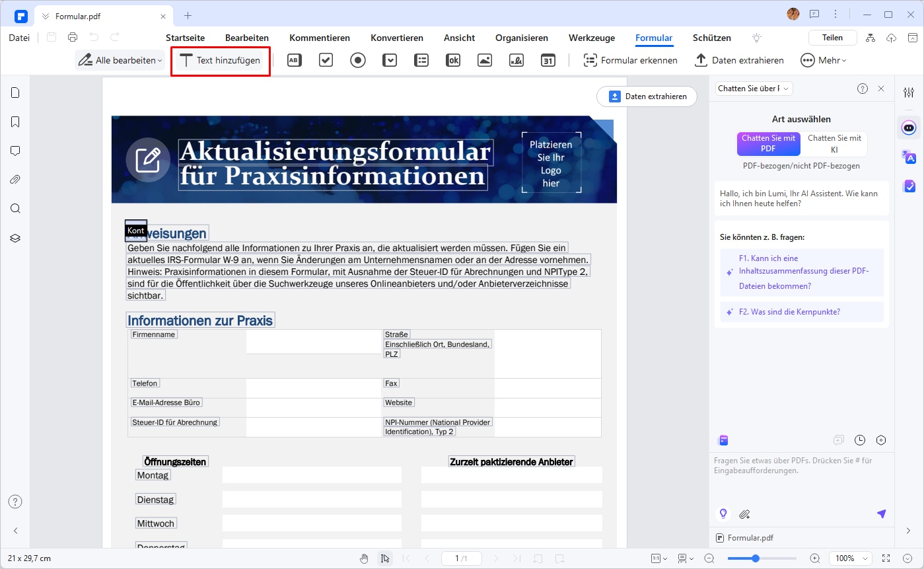Expand the Formular.pdf tab dropdown arrow
Image resolution: width=924 pixels, height=569 pixels.
coord(46,15)
